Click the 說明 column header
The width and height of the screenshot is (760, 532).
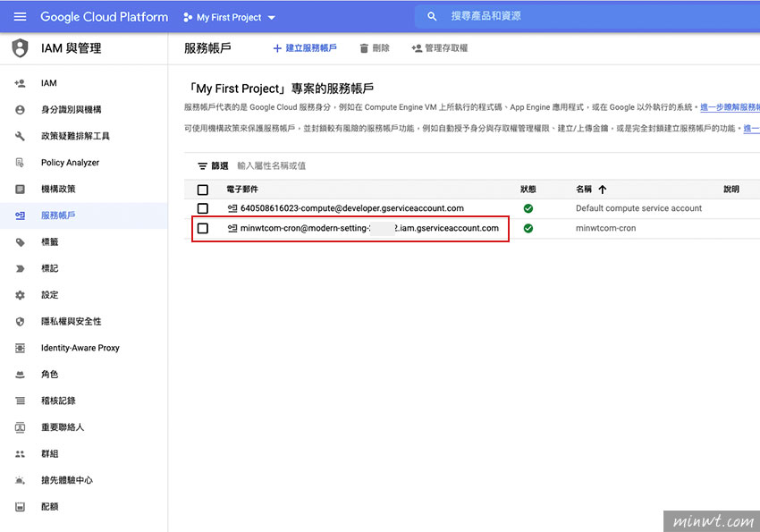click(731, 190)
